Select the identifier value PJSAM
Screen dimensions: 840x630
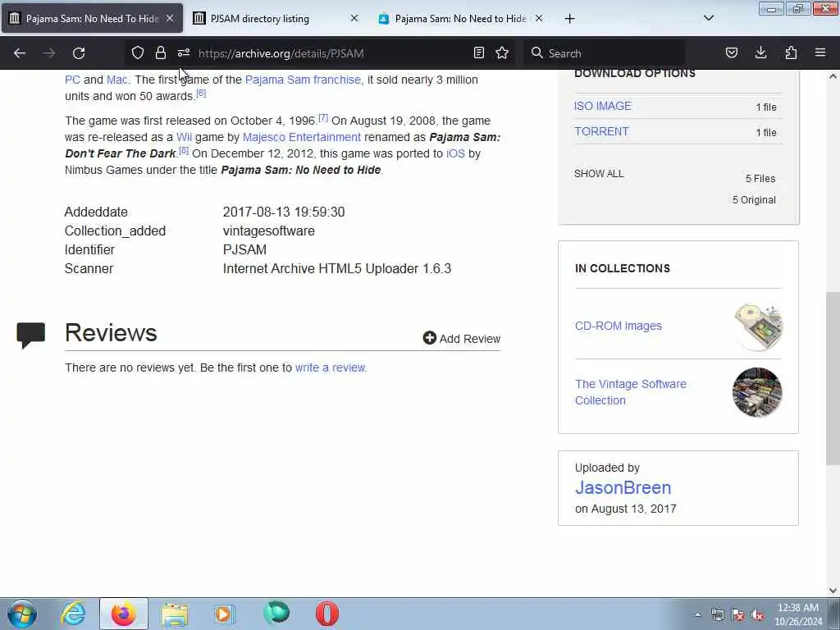pos(244,250)
